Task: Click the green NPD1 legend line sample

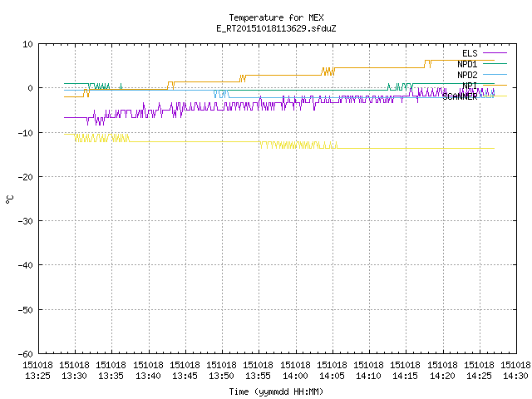Action: click(495, 63)
